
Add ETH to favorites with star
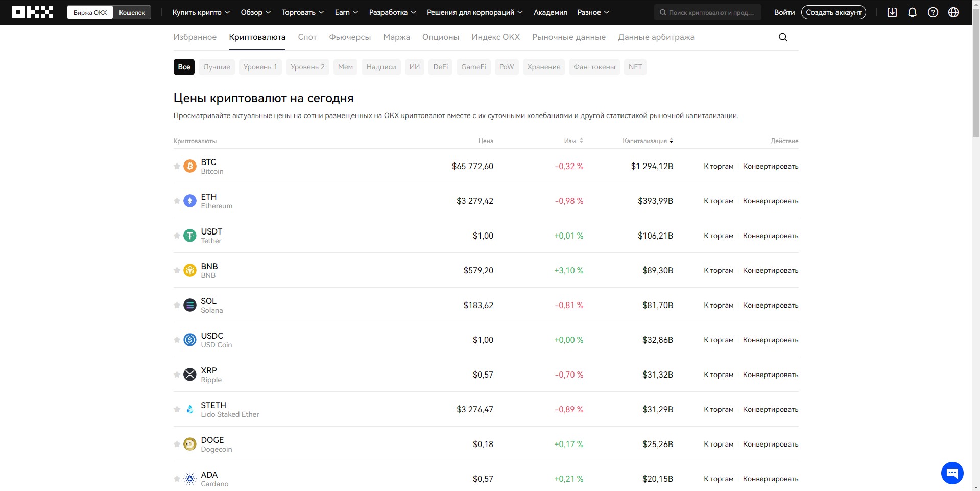[x=177, y=201]
